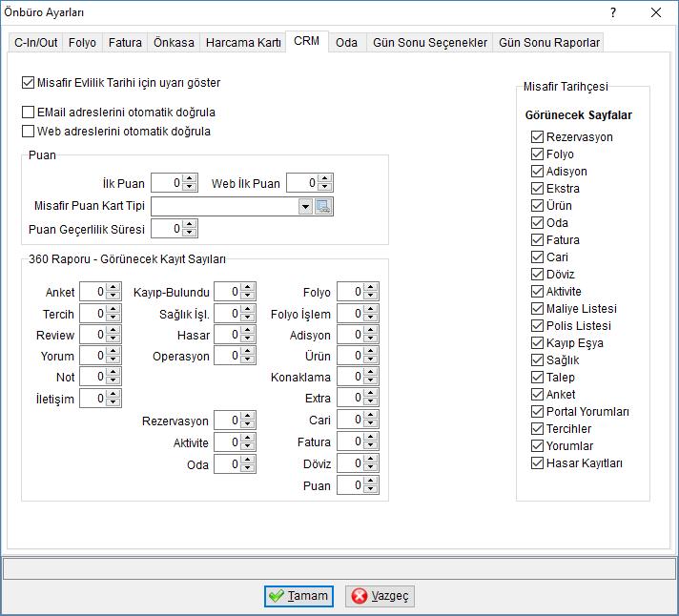This screenshot has height=616, width=679.
Task: Switch to Önkasa tab
Action: click(174, 42)
